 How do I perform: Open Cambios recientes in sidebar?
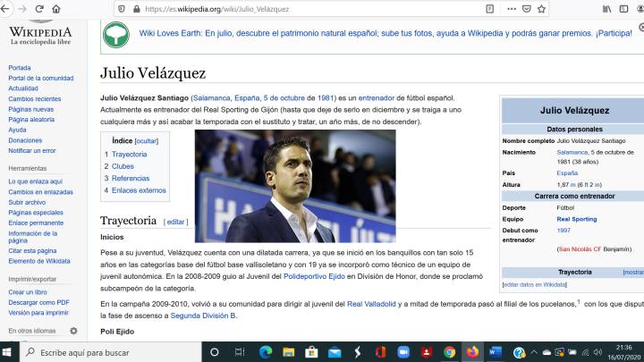pyautogui.click(x=35, y=99)
